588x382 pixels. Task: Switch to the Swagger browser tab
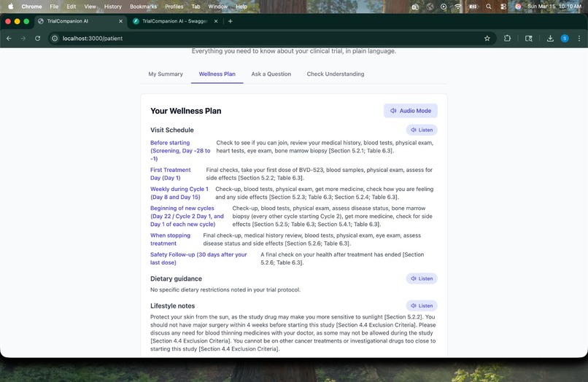(175, 21)
